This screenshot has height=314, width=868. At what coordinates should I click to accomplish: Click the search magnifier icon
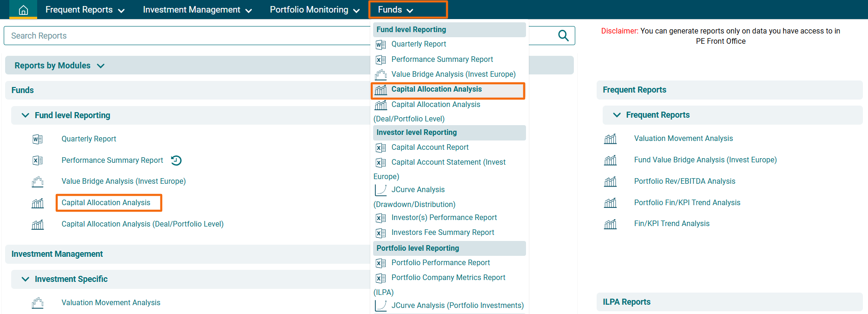[563, 36]
